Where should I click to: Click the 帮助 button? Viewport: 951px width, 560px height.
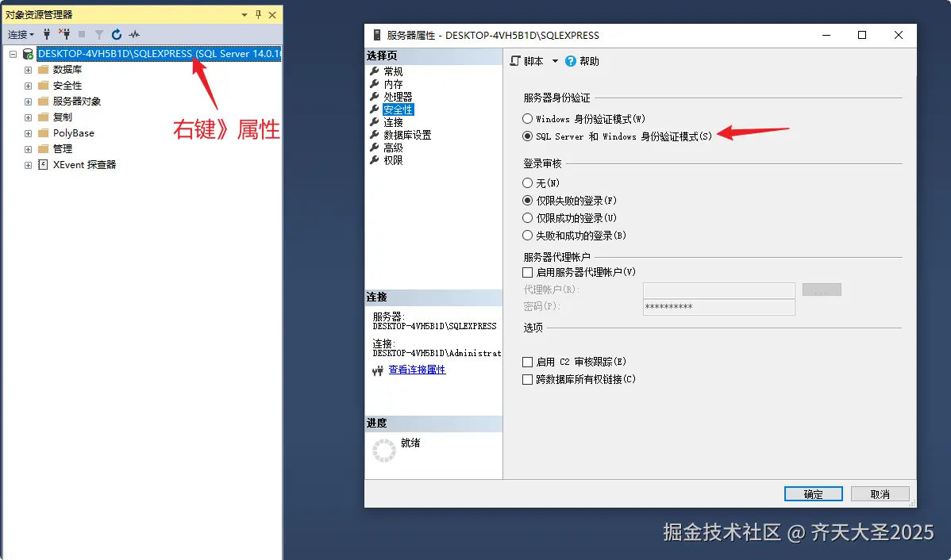582,61
